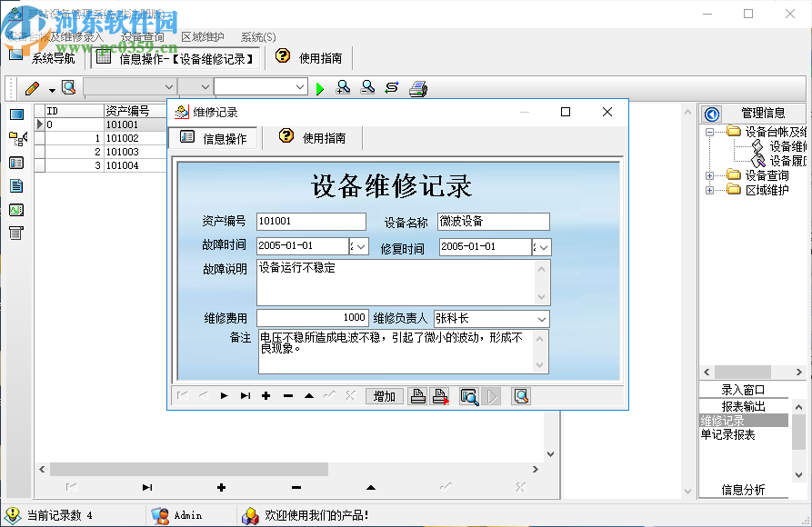Click the minus icon to delete a record
Image resolution: width=812 pixels, height=527 pixels.
(x=286, y=396)
